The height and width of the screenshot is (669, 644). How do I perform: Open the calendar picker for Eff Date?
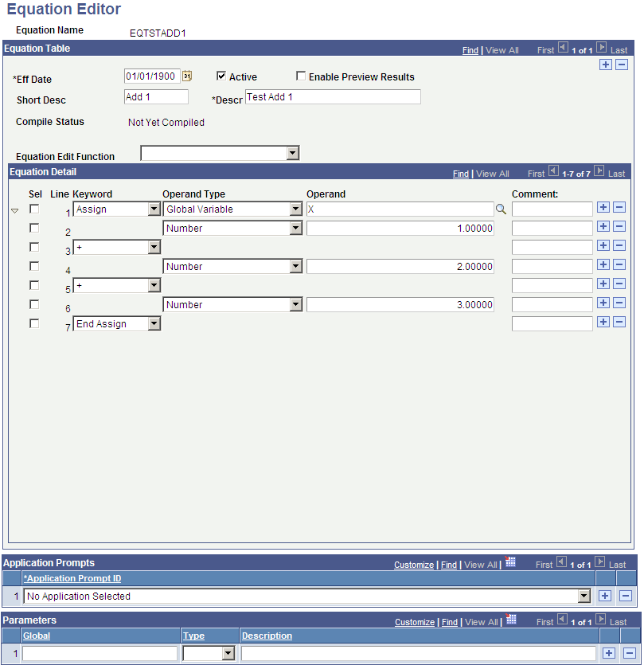pyautogui.click(x=186, y=74)
